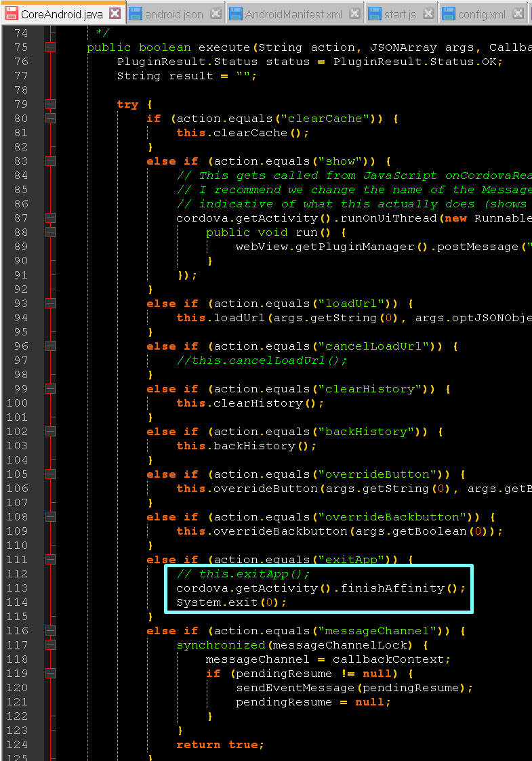Click "synchronized(messageChannelLock)" on line 117

[294, 646]
